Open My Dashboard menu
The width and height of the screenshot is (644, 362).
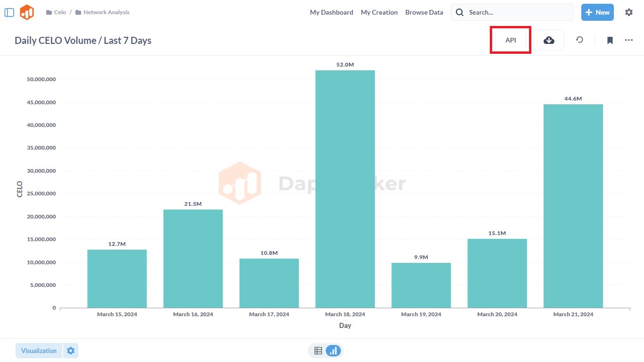pos(331,12)
